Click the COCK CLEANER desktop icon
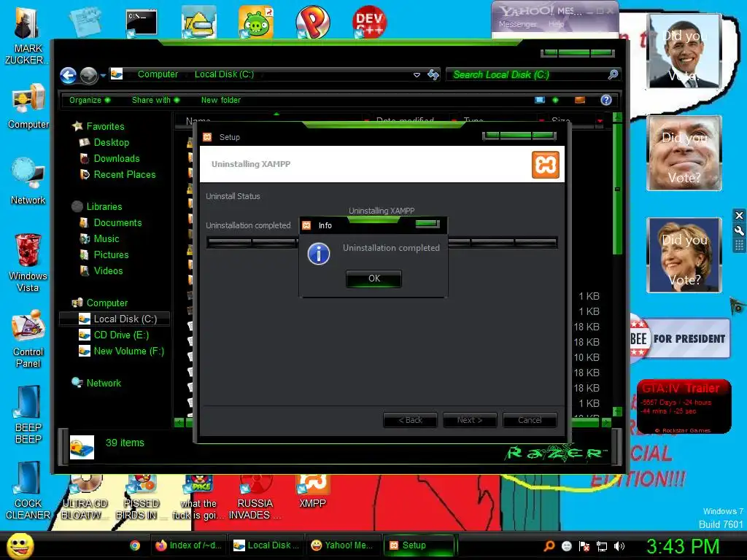Viewport: 747px width, 560px height. coord(28,491)
